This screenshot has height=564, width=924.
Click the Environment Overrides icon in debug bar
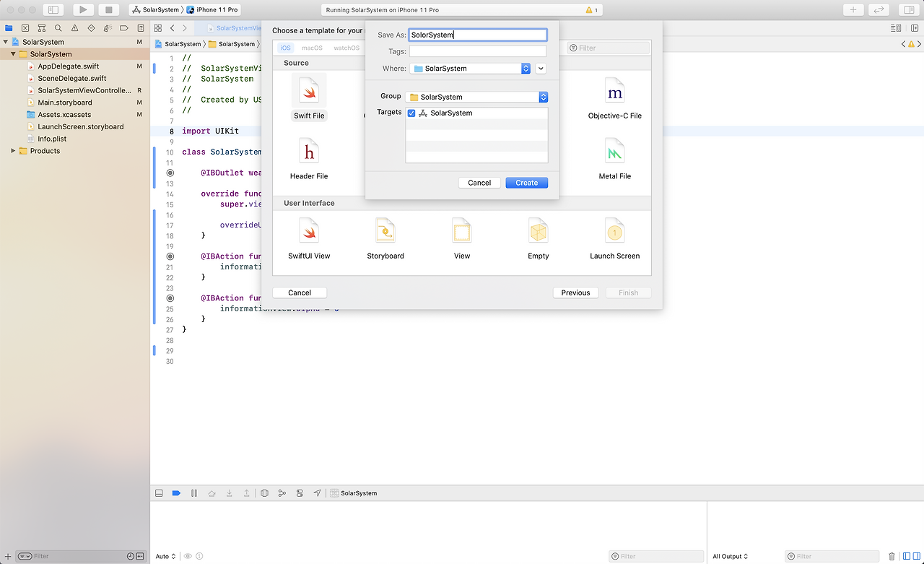point(300,493)
